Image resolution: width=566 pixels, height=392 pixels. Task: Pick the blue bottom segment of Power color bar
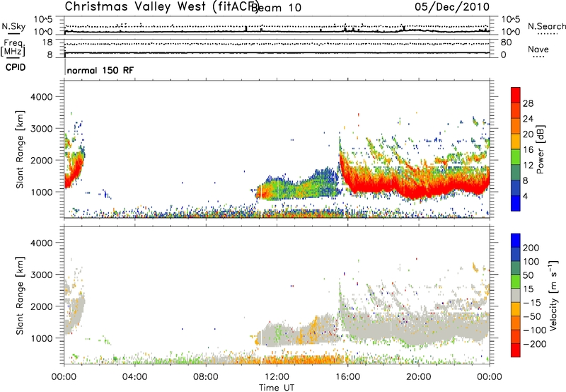(516, 203)
